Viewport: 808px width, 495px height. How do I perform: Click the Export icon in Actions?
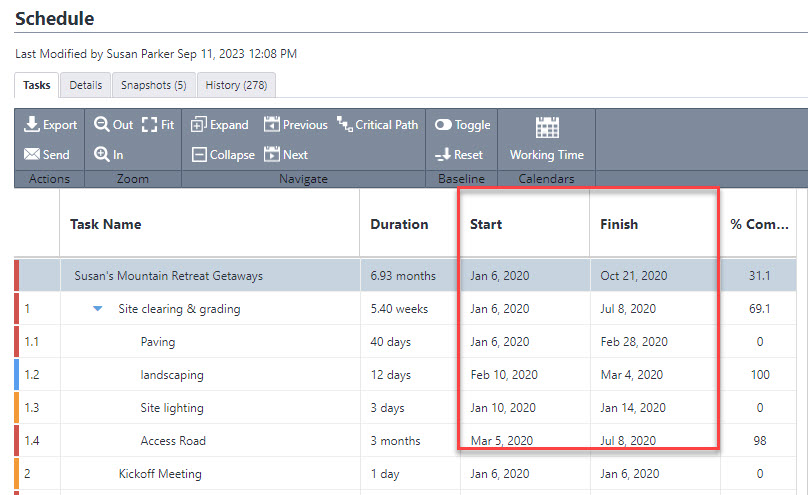[32, 125]
